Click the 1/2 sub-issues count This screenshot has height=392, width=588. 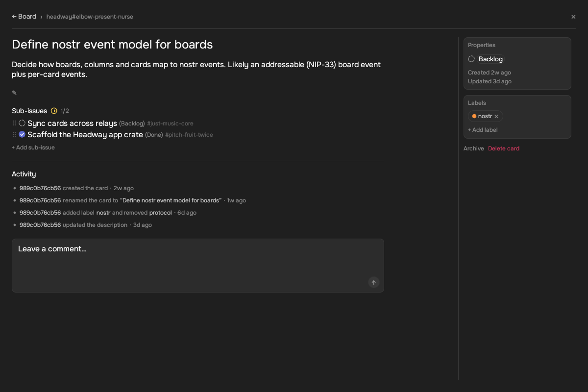tap(65, 111)
